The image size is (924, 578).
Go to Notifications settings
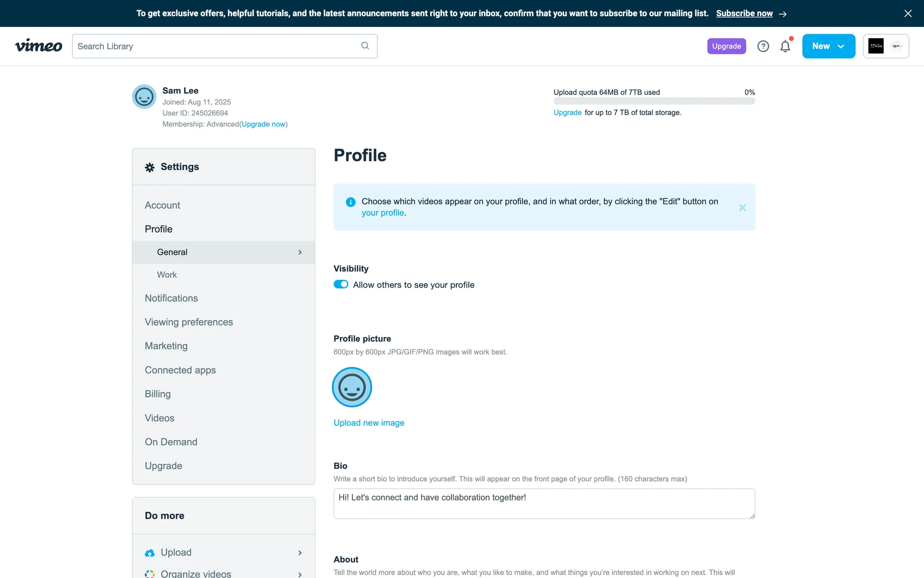pos(171,298)
